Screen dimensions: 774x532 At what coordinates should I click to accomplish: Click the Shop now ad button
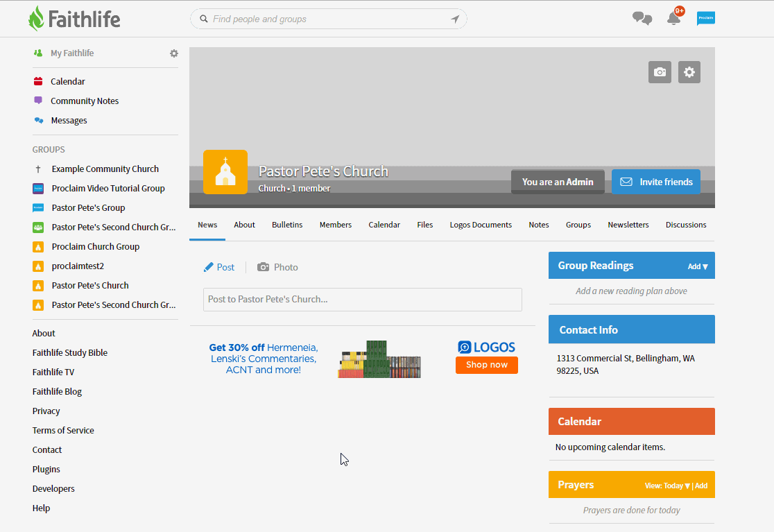click(x=486, y=365)
